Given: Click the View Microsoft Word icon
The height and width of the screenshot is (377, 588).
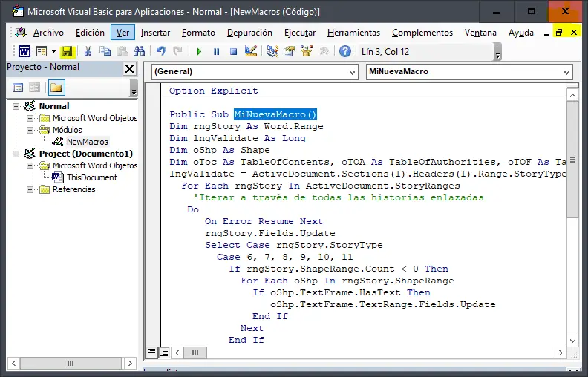Looking at the screenshot, I should (24, 51).
